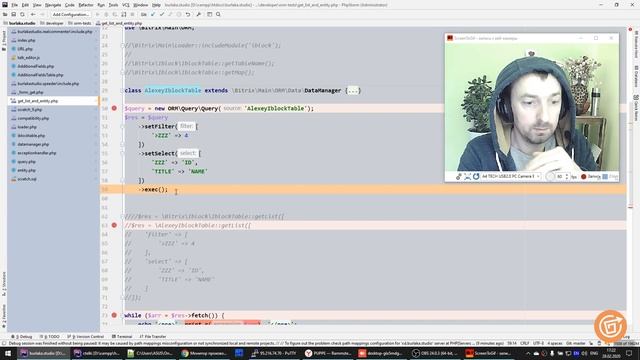
Task: Open index.php in project tree
Action: (26, 40)
